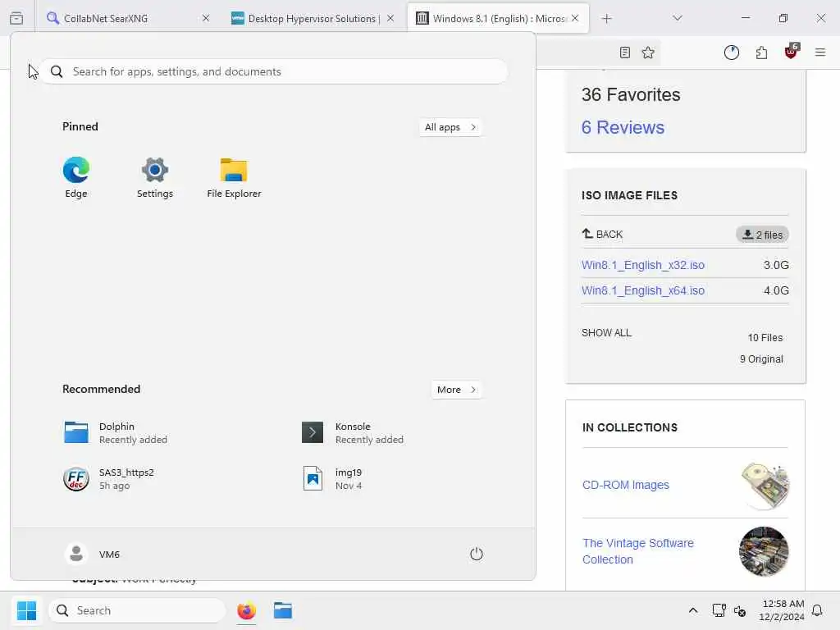Open a new browser tab
This screenshot has width=840, height=630.
pyautogui.click(x=606, y=19)
